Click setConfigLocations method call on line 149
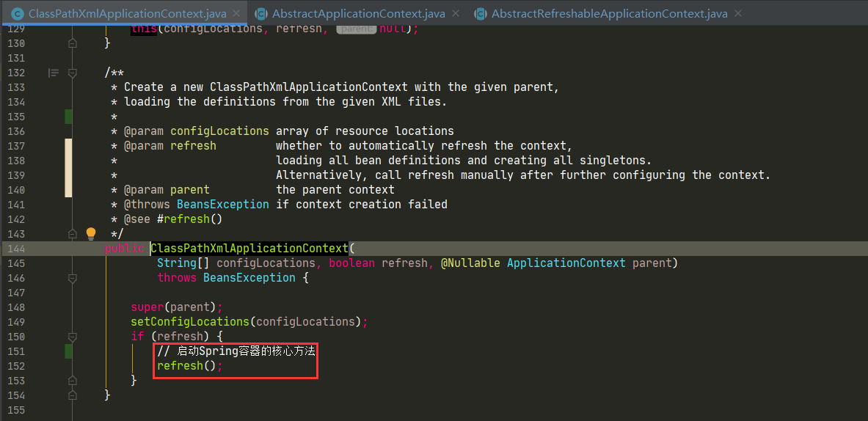 point(190,321)
